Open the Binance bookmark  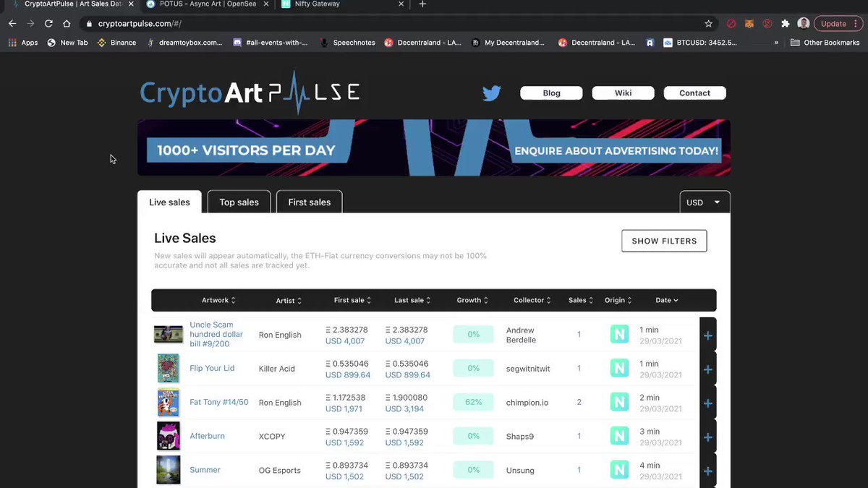click(x=117, y=43)
